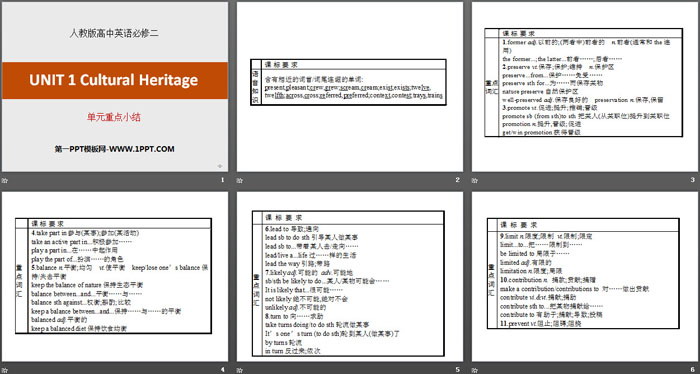Click the transition star icon under slide 5
Screen dimensions: 700x374
click(x=240, y=370)
